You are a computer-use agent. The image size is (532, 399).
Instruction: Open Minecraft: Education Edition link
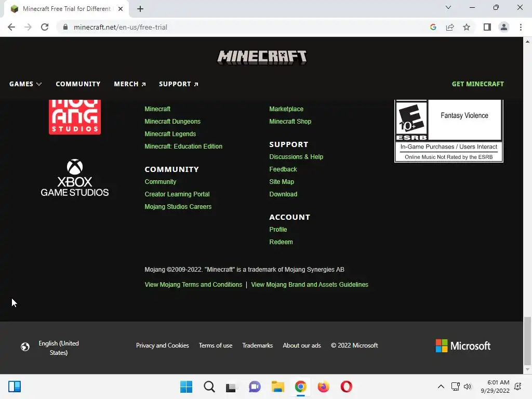pyautogui.click(x=183, y=147)
